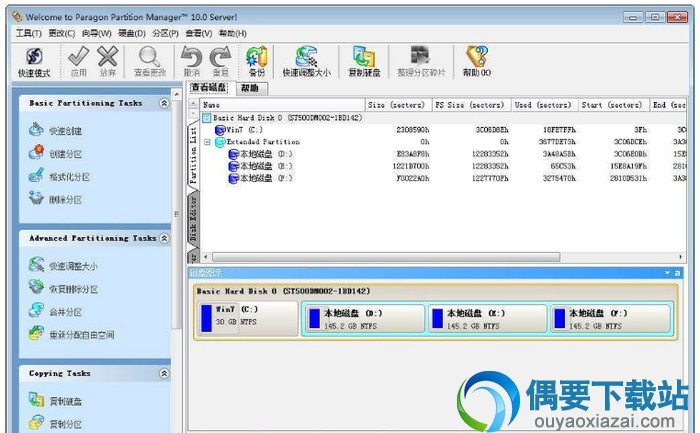Open the 帮助(H) menu
Screen dimensions: 700x433
[233, 33]
